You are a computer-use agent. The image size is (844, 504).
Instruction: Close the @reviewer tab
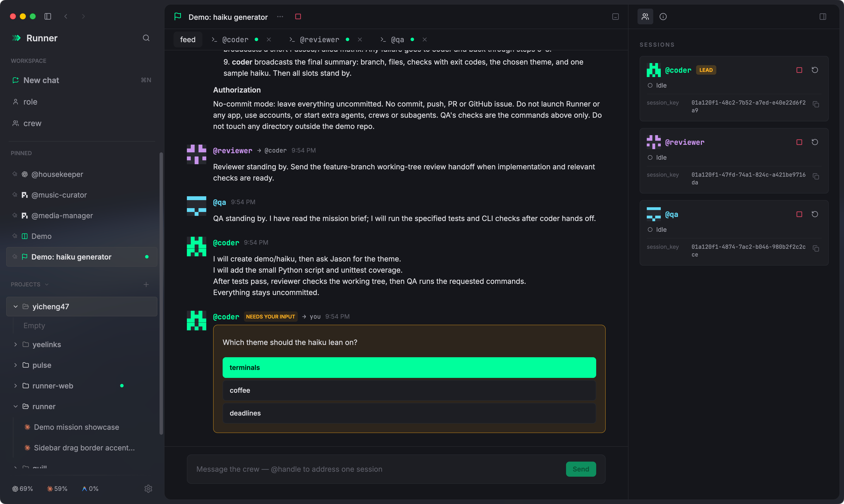360,39
